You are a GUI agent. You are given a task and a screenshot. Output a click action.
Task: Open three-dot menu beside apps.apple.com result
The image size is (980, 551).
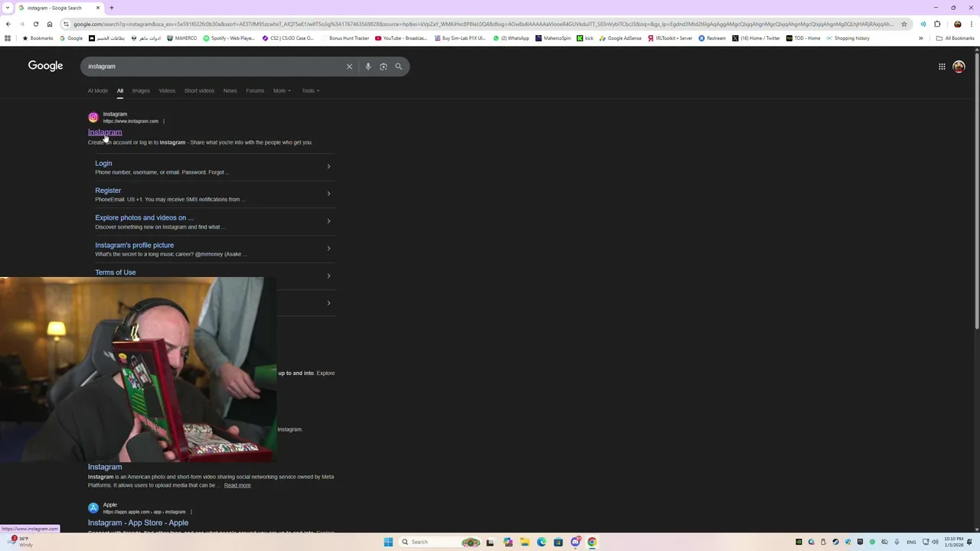(x=191, y=512)
